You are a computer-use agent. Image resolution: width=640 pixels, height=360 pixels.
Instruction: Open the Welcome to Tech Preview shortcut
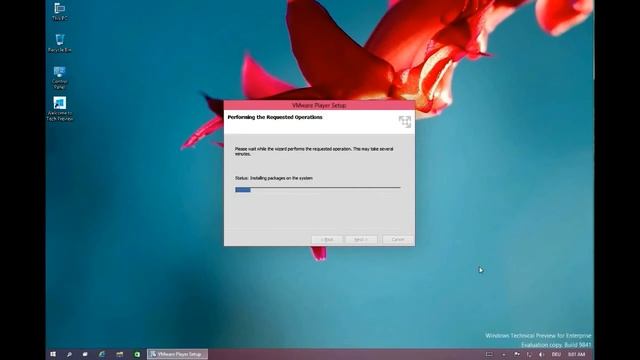60,109
